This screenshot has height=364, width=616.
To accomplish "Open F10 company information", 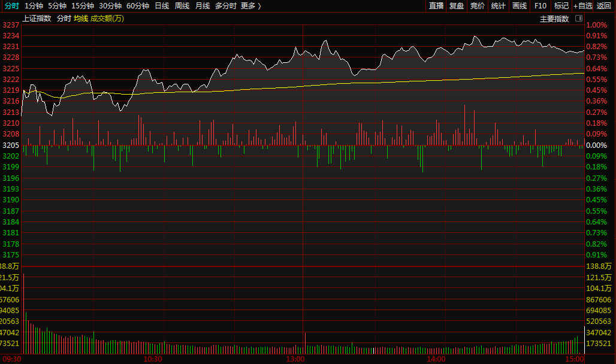I will click(540, 5).
